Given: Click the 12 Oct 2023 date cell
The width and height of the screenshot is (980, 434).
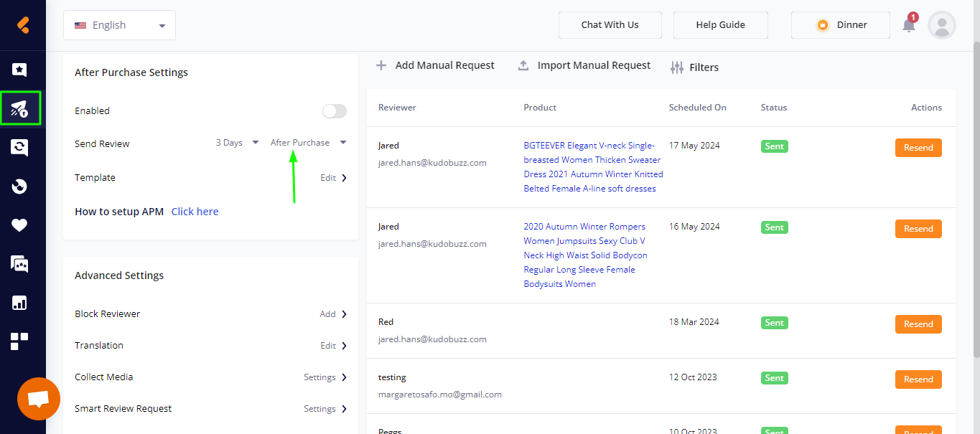Looking at the screenshot, I should tap(693, 377).
